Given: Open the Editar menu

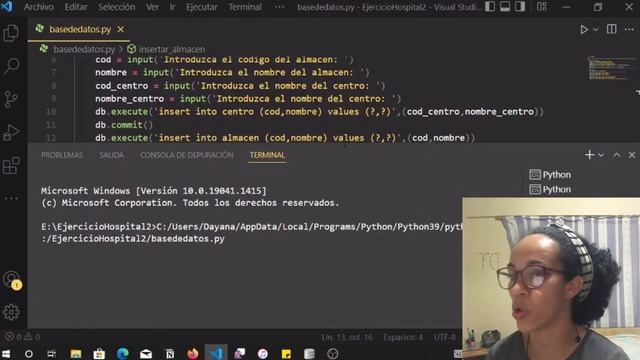Looking at the screenshot, I should click(x=76, y=7).
